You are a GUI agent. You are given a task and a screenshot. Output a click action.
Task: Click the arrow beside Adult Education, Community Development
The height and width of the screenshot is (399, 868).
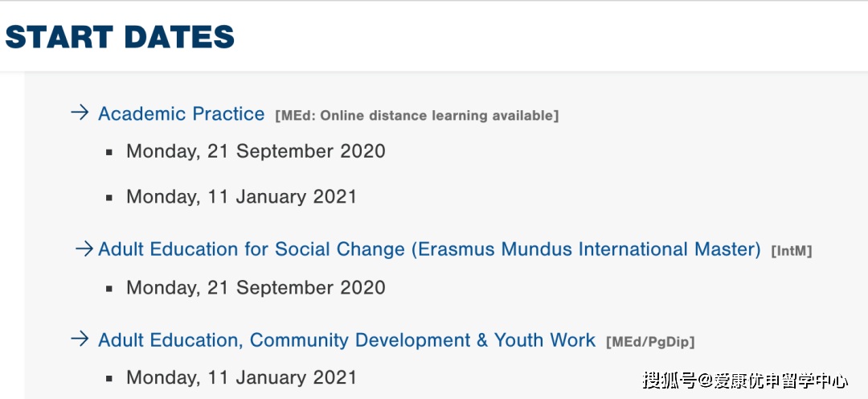(80, 339)
